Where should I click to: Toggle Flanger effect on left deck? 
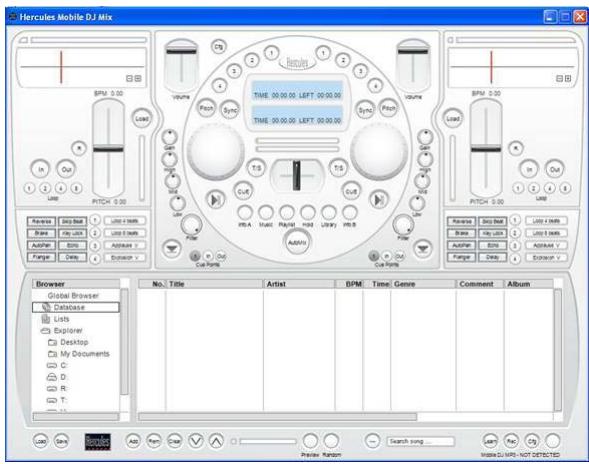(x=41, y=257)
